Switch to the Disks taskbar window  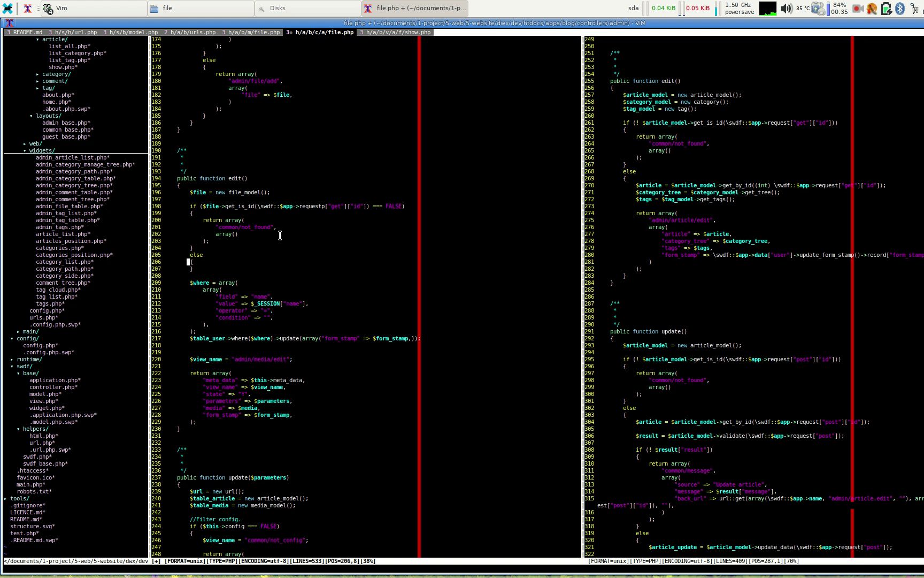[308, 8]
